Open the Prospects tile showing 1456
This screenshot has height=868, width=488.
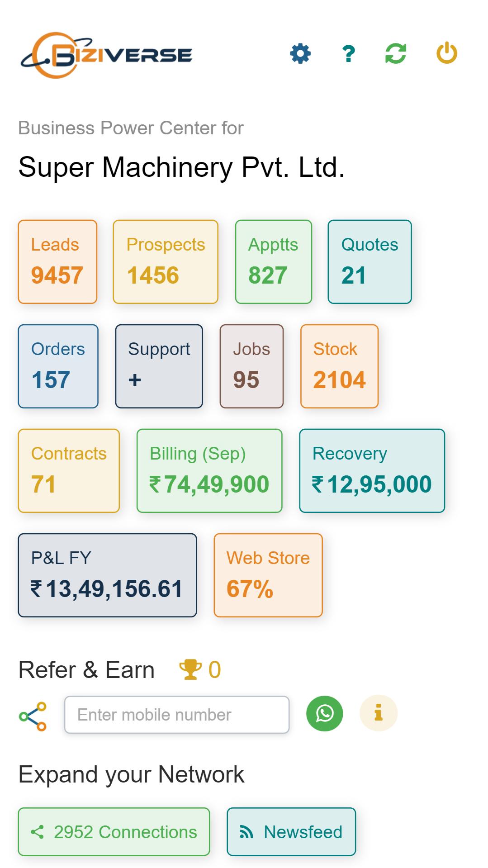(166, 262)
